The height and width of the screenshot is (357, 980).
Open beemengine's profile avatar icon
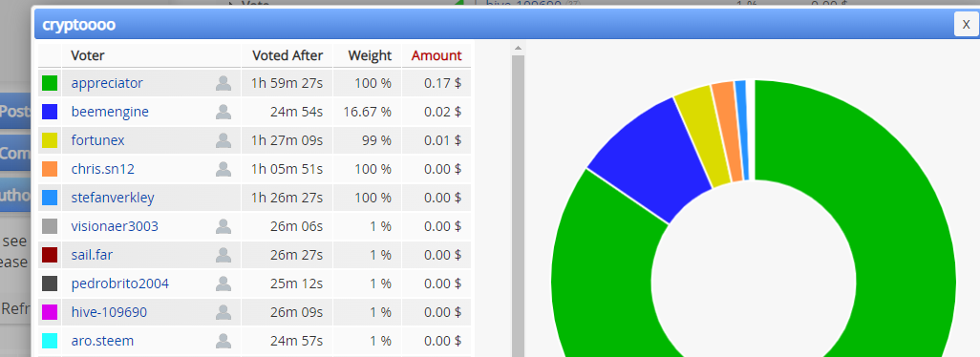(x=224, y=112)
